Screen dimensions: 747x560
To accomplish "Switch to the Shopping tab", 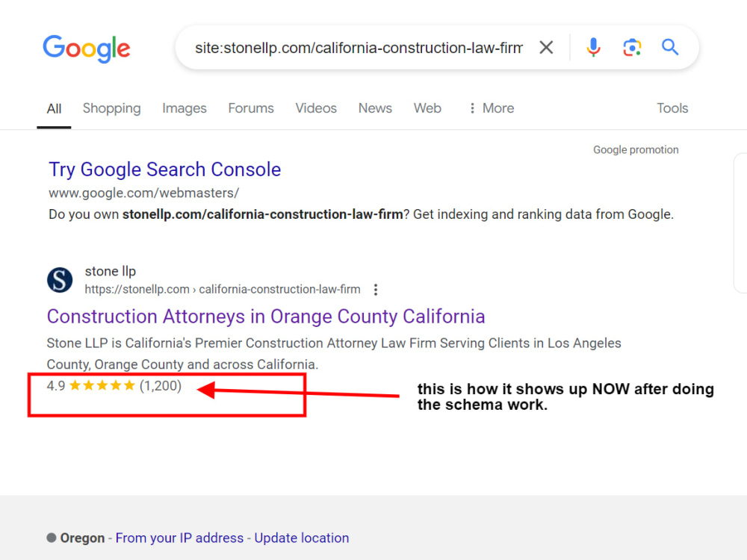I will pyautogui.click(x=112, y=108).
